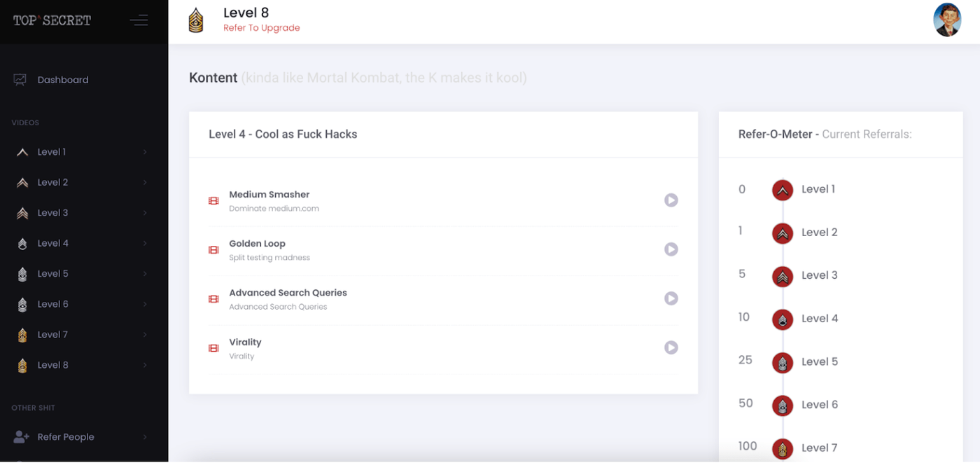Viewport: 980px width, 463px height.
Task: Click the Dashboard monitor icon
Action: (x=20, y=80)
